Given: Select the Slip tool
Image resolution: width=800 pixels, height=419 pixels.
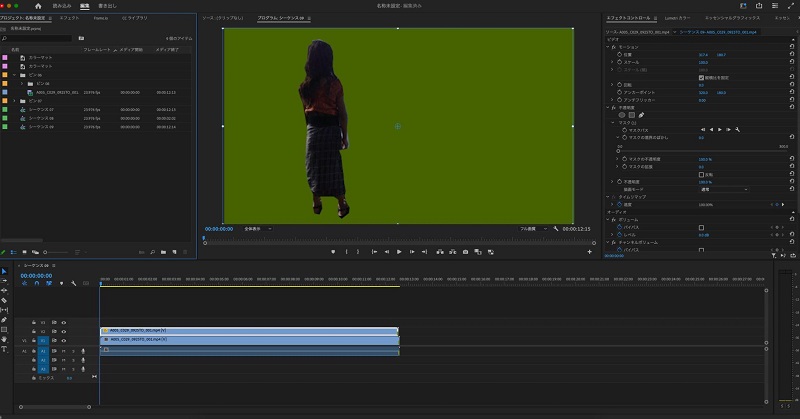Looking at the screenshot, I should point(4,310).
